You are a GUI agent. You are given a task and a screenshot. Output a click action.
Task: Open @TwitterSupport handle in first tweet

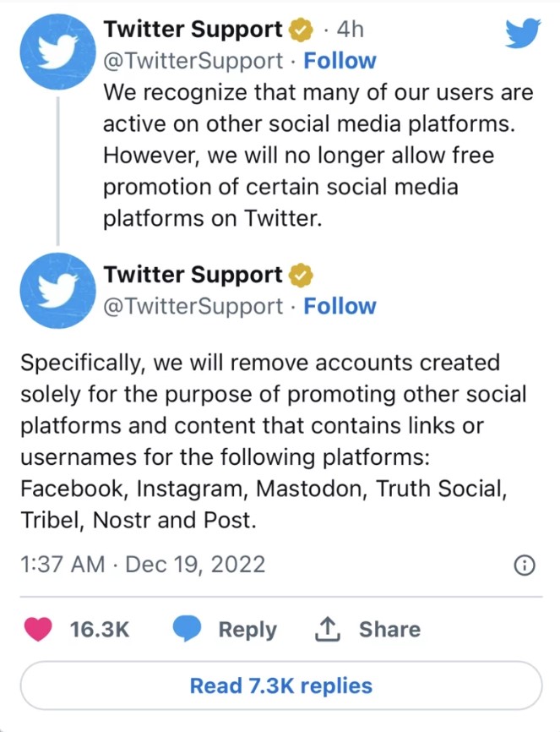[x=193, y=61]
